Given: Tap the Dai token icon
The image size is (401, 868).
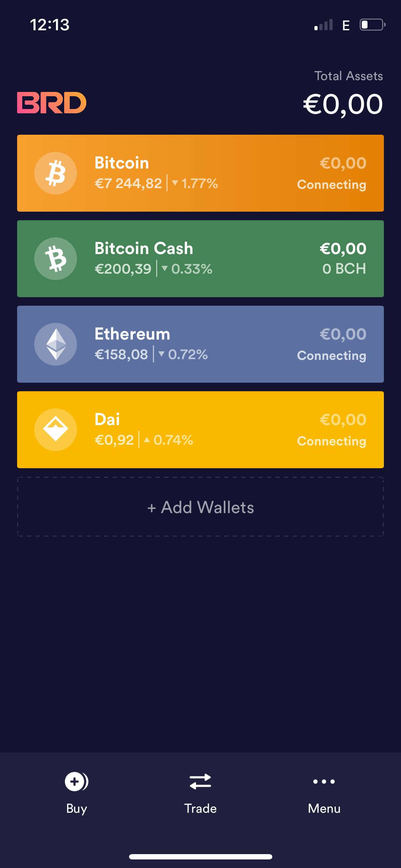Looking at the screenshot, I should click(55, 429).
